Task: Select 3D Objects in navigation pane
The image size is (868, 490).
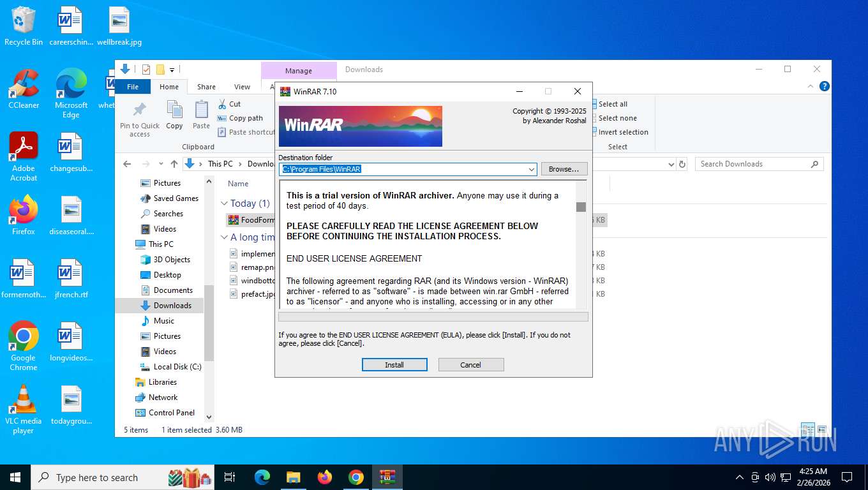Action: (x=165, y=260)
